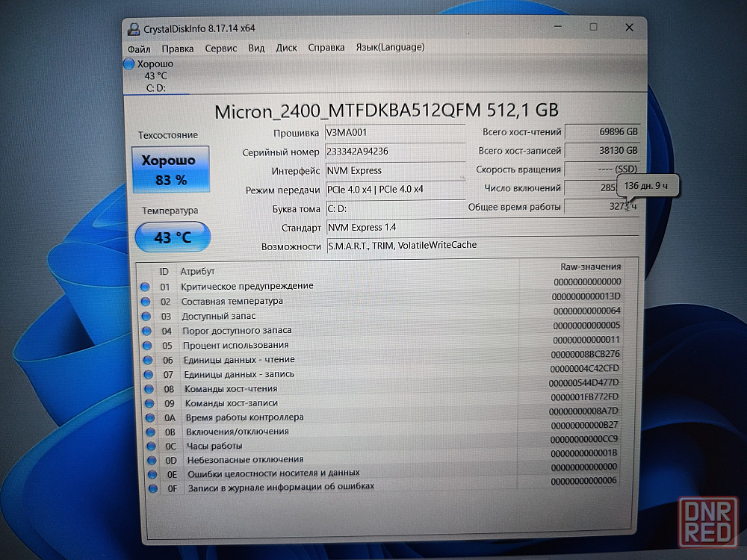Click the transfer mode field PCIe 4.0 x4
Screen dimensions: 747x560
click(395, 190)
